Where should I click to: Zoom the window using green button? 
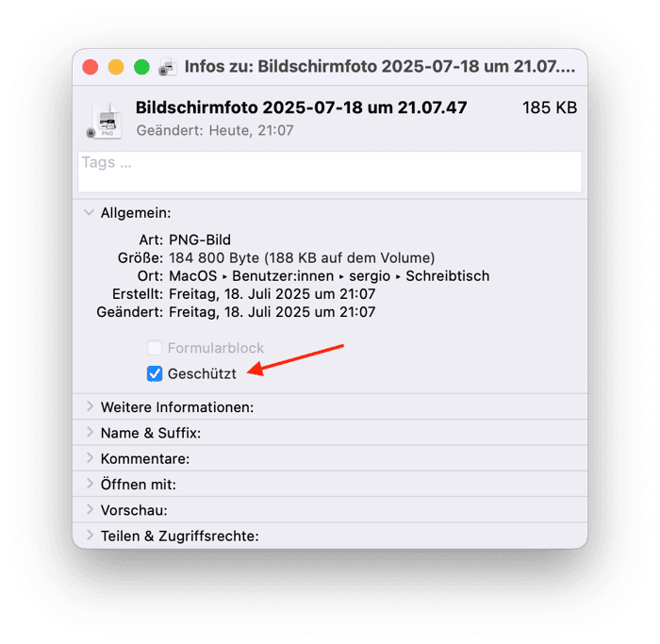tap(141, 67)
